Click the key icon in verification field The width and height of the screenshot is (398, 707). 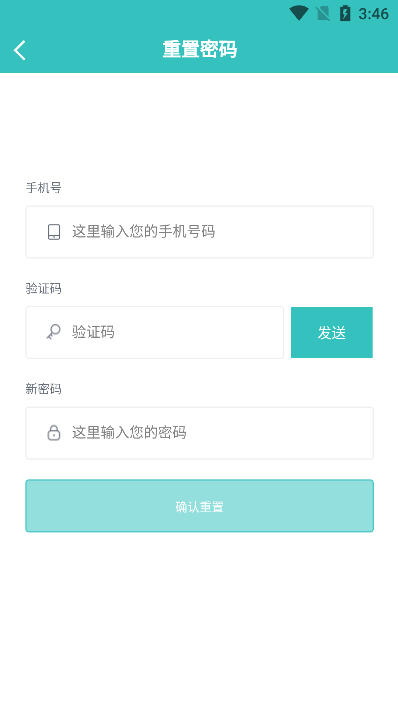53,332
